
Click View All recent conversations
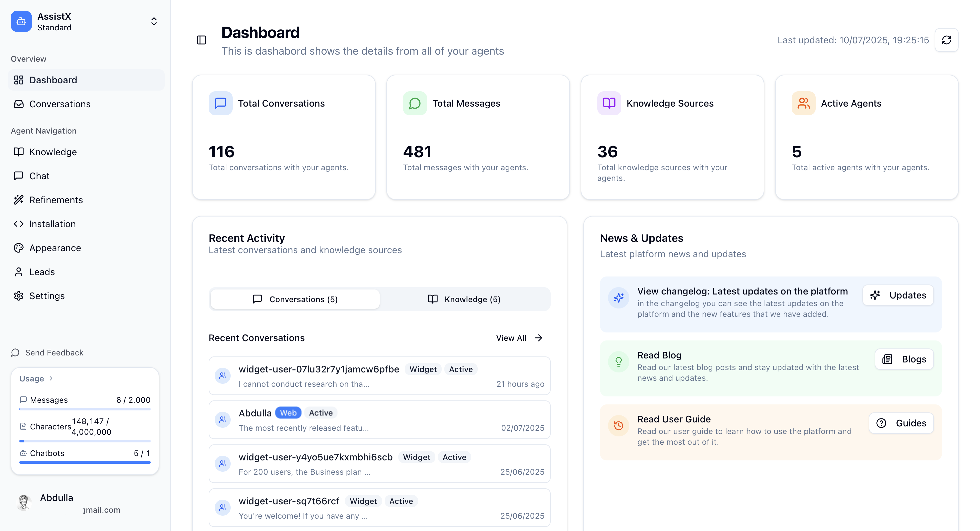pos(519,337)
